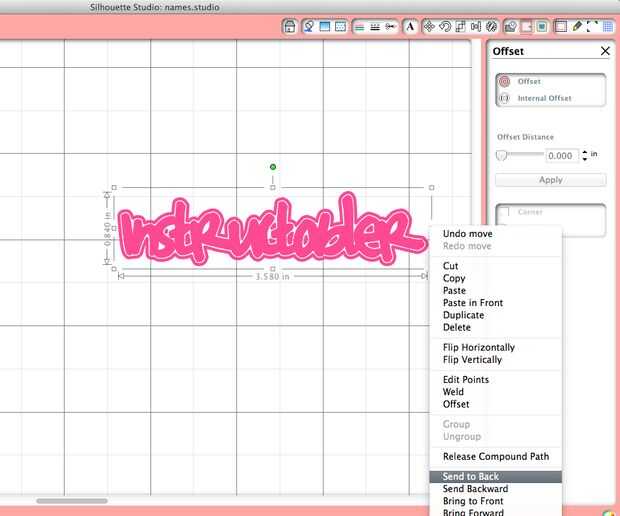The width and height of the screenshot is (620, 516).
Task: Choose Release Compound Path
Action: click(495, 456)
